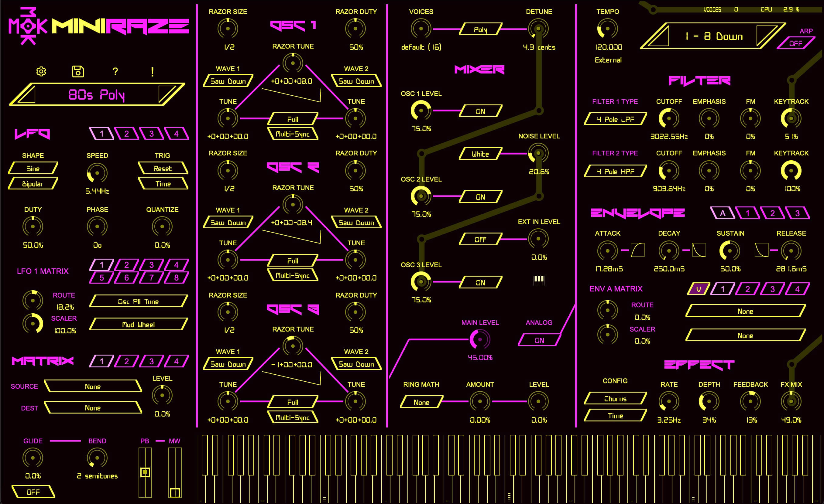
Task: Open the Filter 1 Type 4 Pole LPF dropdown
Action: [615, 119]
